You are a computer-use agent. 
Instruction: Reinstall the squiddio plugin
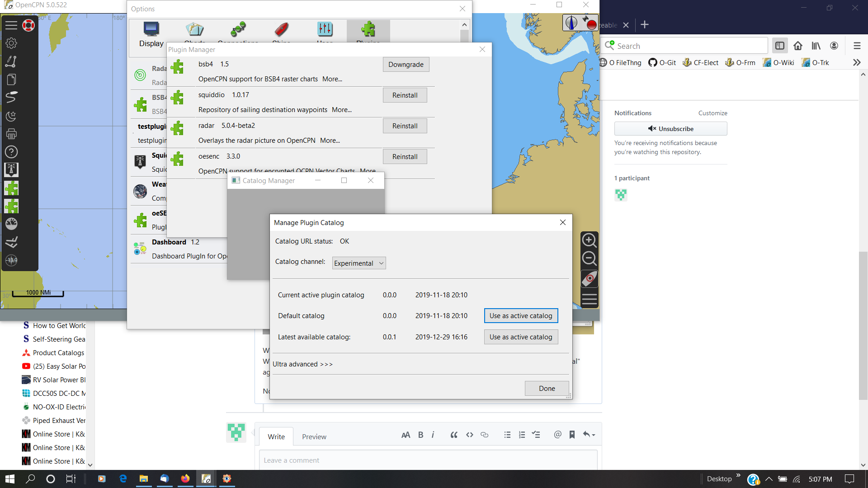[x=405, y=95]
